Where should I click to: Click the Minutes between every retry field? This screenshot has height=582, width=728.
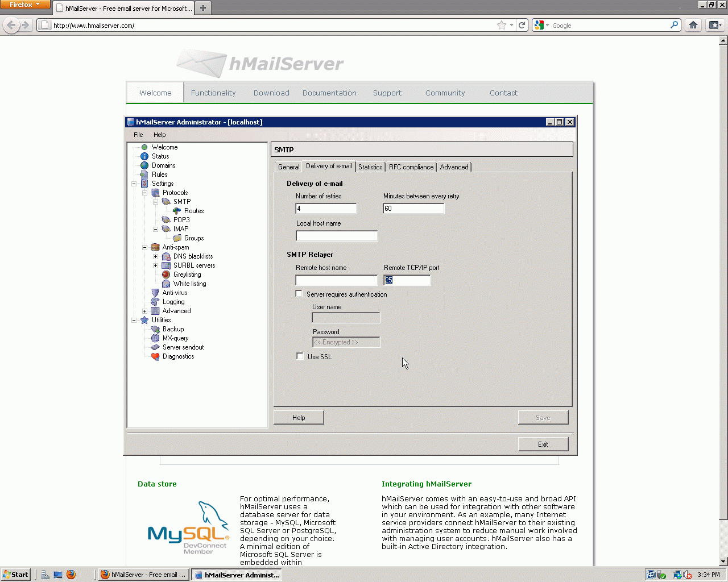click(x=413, y=209)
